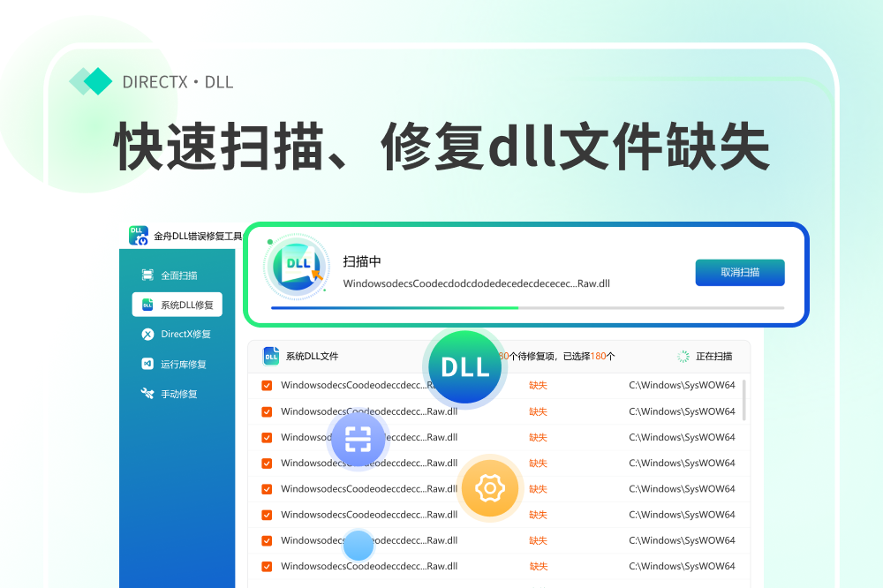Click the 金舟DLL错误修复工具 app logo

tap(138, 236)
